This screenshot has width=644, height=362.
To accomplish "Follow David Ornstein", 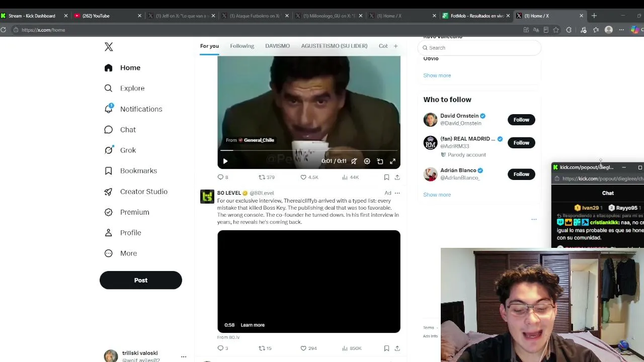I will pyautogui.click(x=521, y=120).
